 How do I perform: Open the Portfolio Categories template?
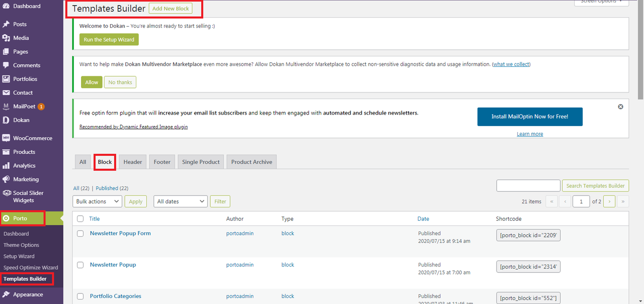[115, 296]
